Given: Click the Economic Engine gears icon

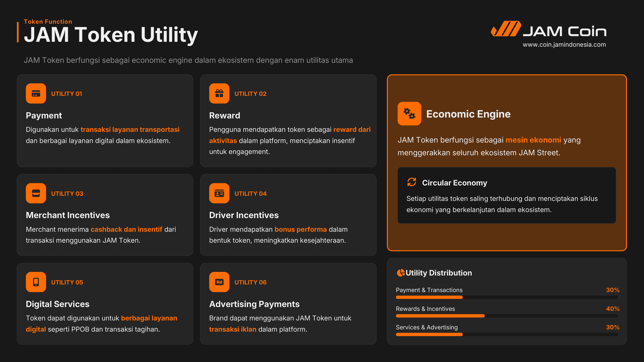Looking at the screenshot, I should 409,114.
